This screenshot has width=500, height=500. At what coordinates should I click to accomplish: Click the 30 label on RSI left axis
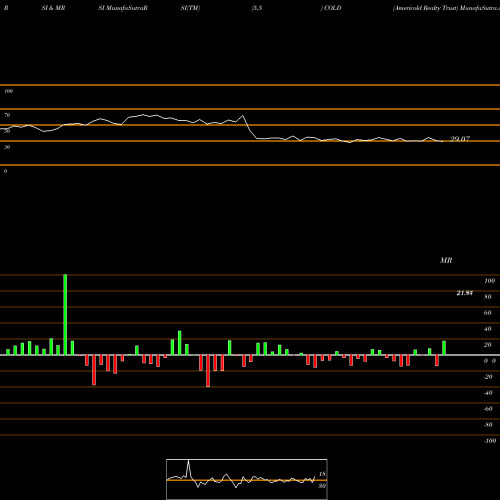(x=7, y=147)
